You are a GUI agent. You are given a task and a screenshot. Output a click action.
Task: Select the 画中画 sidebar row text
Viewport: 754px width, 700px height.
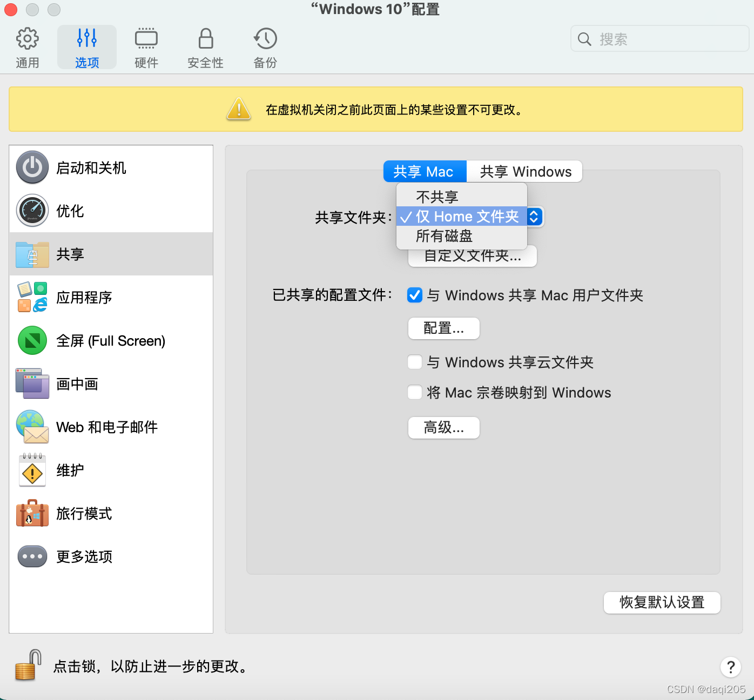(77, 384)
